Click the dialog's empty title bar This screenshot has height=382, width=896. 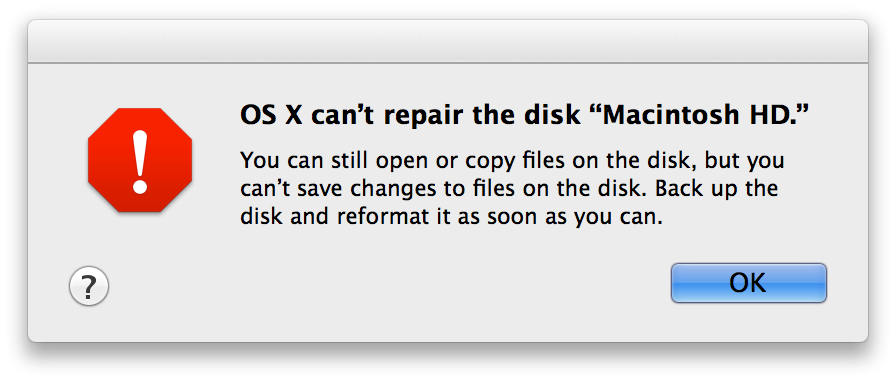(448, 41)
